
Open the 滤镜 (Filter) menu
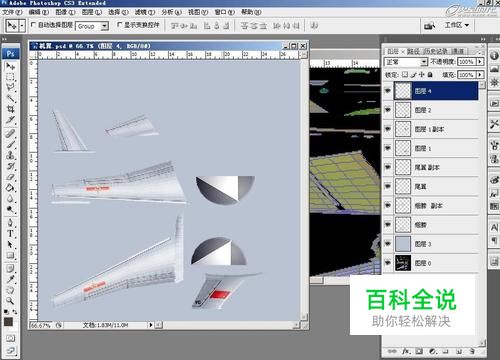click(x=145, y=12)
